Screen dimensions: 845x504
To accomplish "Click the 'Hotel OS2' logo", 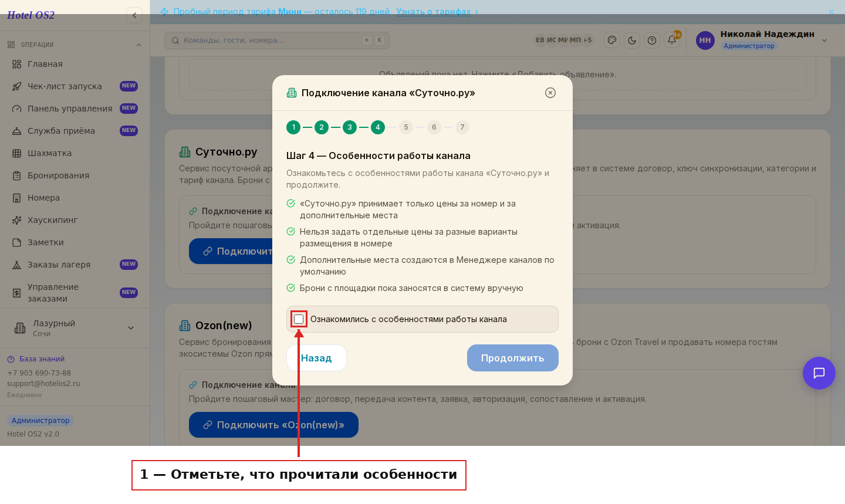I will click(31, 15).
